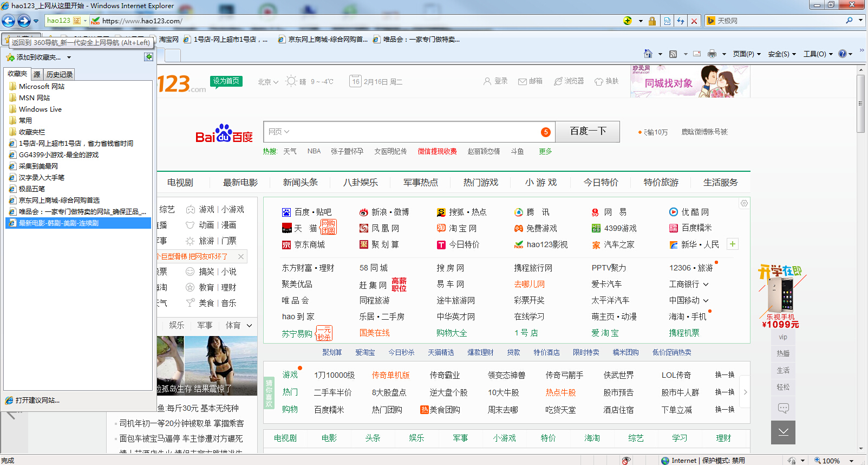The width and height of the screenshot is (868, 465).
Task: Click the security lock icon
Action: (x=652, y=21)
